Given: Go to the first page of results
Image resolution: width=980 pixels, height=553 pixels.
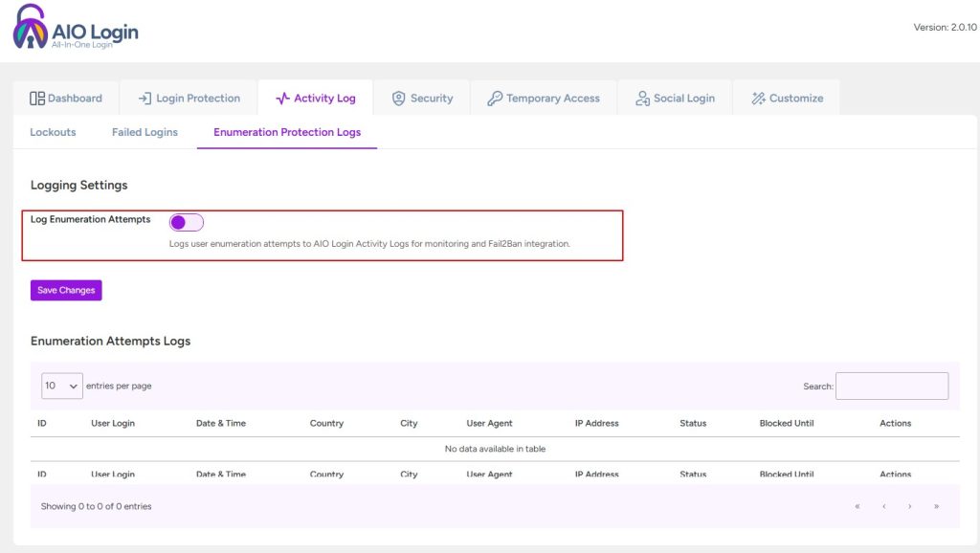Looking at the screenshot, I should pyautogui.click(x=857, y=506).
